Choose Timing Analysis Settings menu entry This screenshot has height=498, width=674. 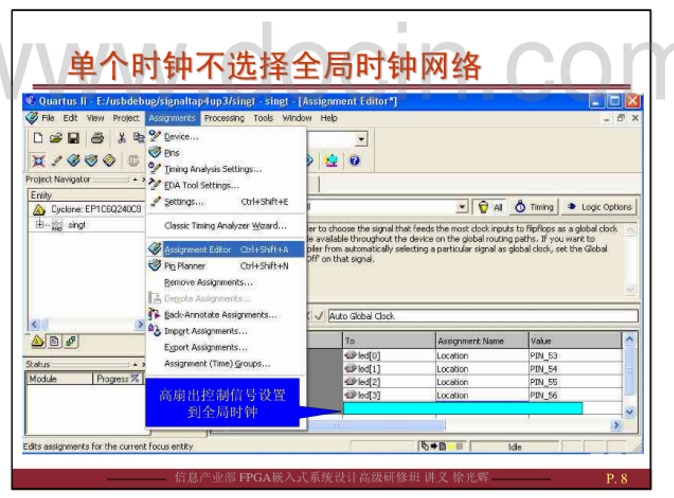point(226,169)
